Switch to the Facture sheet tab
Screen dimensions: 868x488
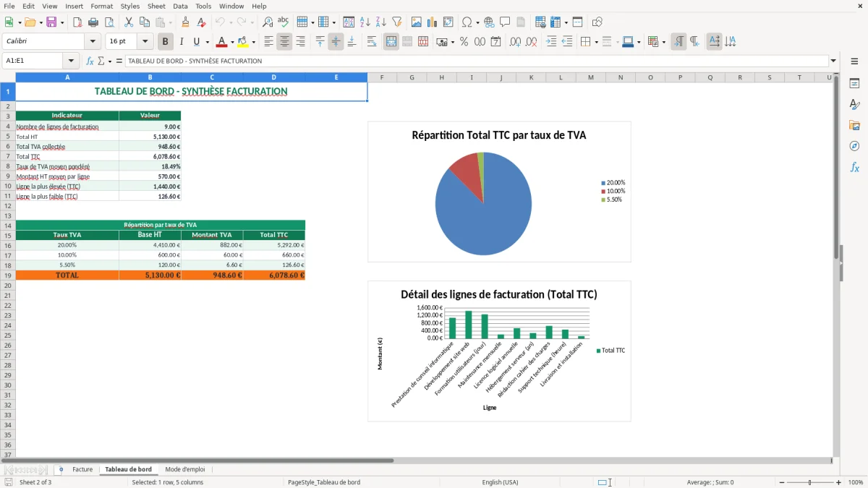[82, 470]
